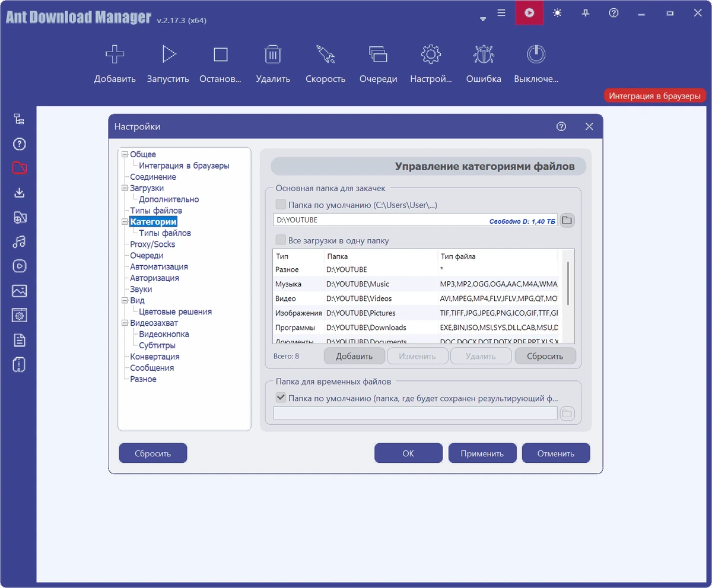Toggle the sun brightness theme icon
Image resolution: width=712 pixels, height=588 pixels.
tap(557, 12)
